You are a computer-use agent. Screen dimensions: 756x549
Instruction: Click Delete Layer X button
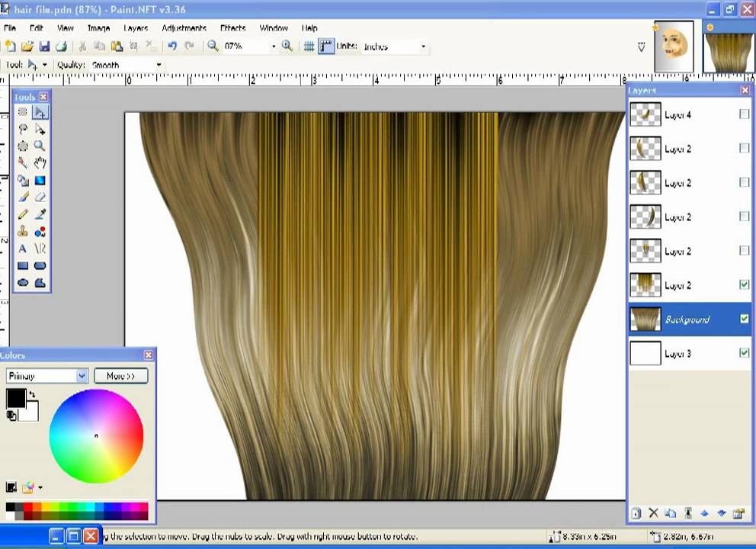(653, 513)
